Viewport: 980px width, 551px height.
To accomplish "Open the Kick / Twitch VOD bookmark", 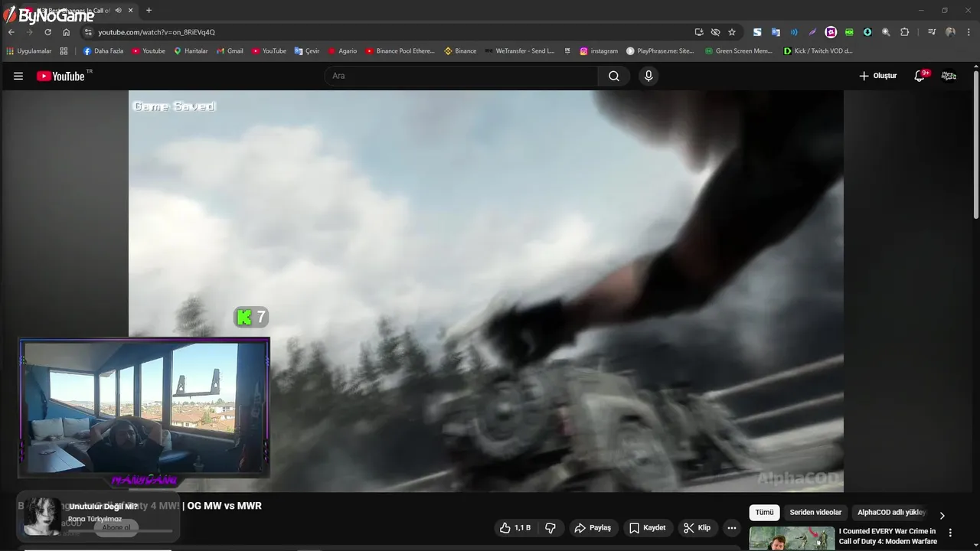I will (818, 51).
